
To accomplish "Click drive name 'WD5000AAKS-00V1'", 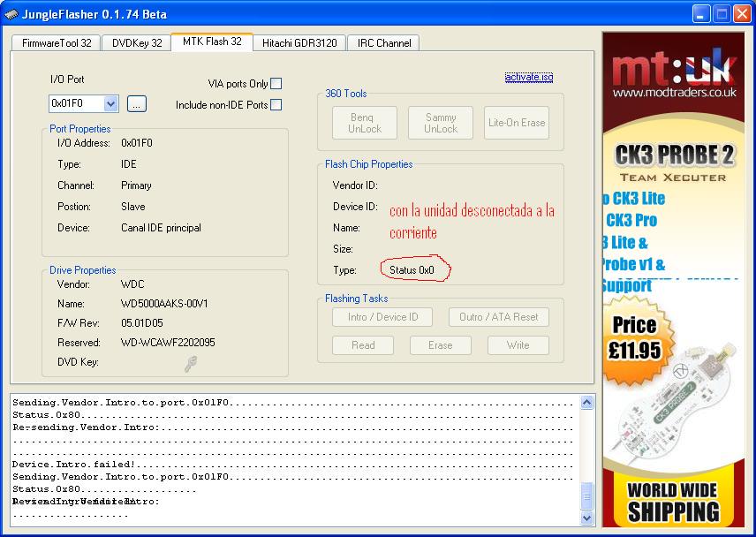I will click(x=164, y=304).
